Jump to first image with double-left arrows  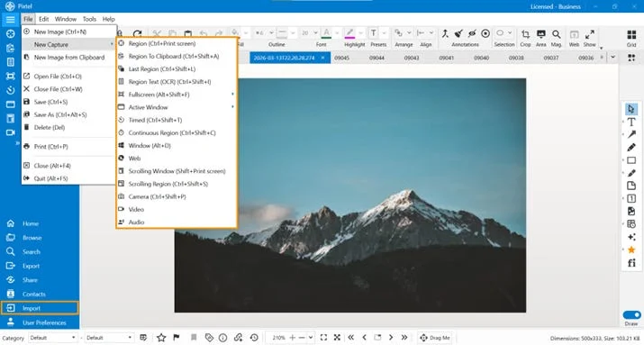[x=350, y=338]
